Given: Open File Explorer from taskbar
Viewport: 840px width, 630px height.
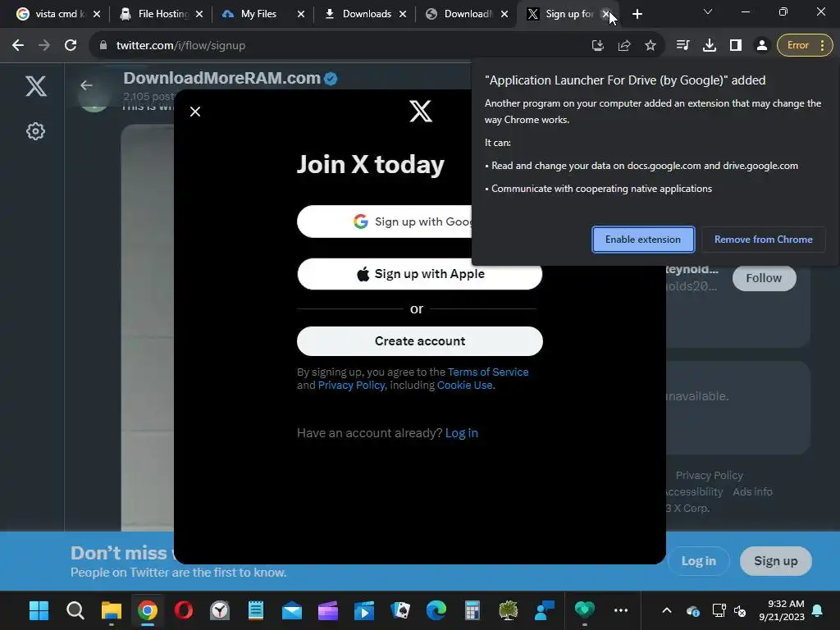Looking at the screenshot, I should pos(112,610).
